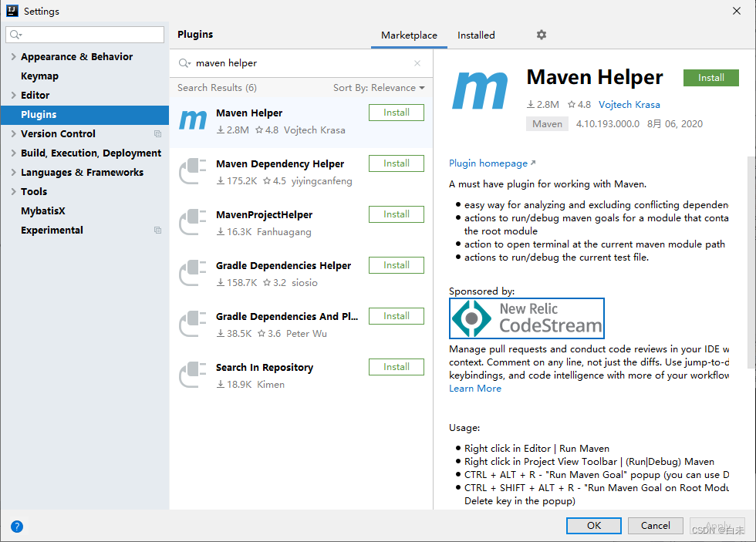The height and width of the screenshot is (542, 756).
Task: Click the Search In Repository plugin icon
Action: pos(193,375)
